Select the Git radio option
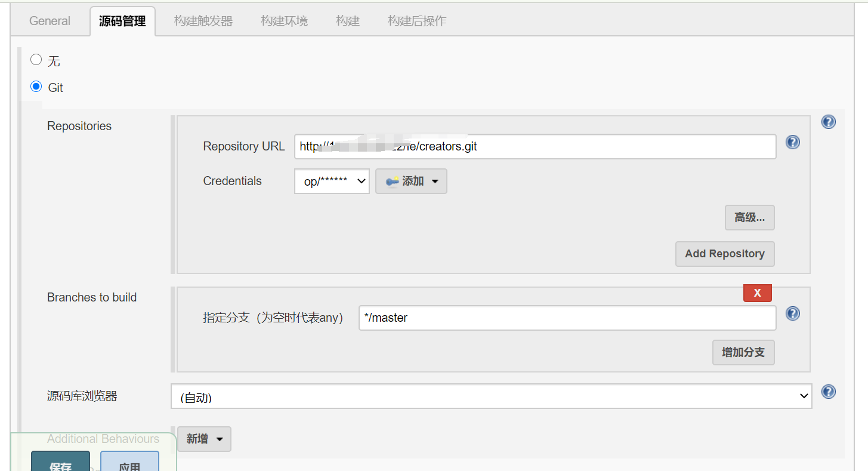 click(x=36, y=87)
